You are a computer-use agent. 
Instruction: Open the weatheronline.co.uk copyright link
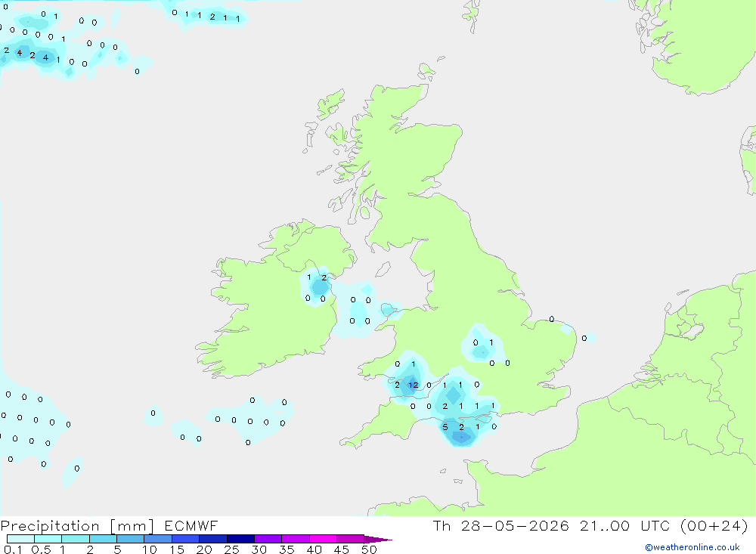692,547
